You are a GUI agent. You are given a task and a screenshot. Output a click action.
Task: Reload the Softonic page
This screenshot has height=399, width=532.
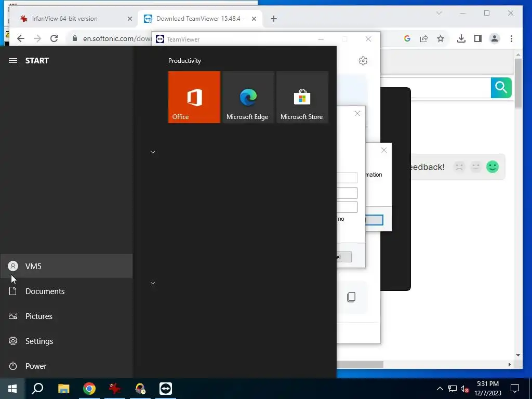(x=54, y=38)
